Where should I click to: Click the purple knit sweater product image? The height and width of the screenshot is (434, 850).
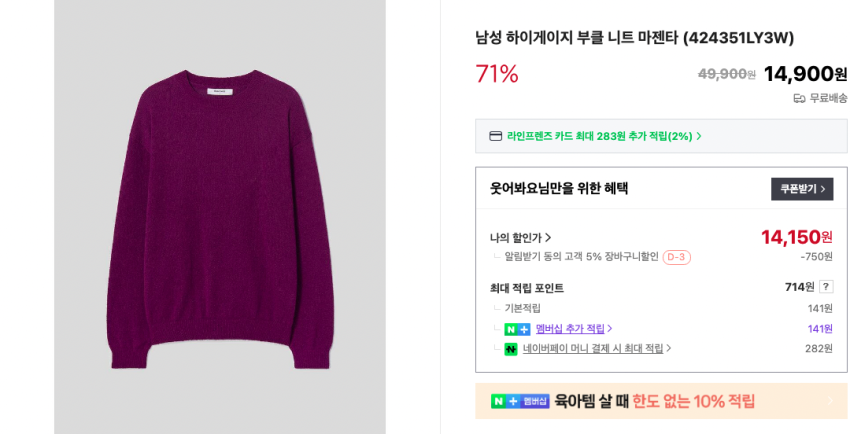[x=219, y=215]
